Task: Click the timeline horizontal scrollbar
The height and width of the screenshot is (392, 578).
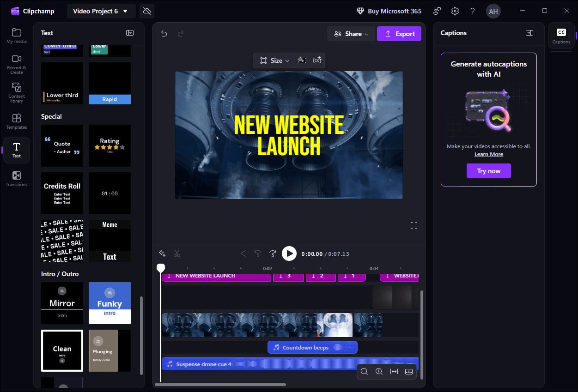Action: tap(220, 384)
